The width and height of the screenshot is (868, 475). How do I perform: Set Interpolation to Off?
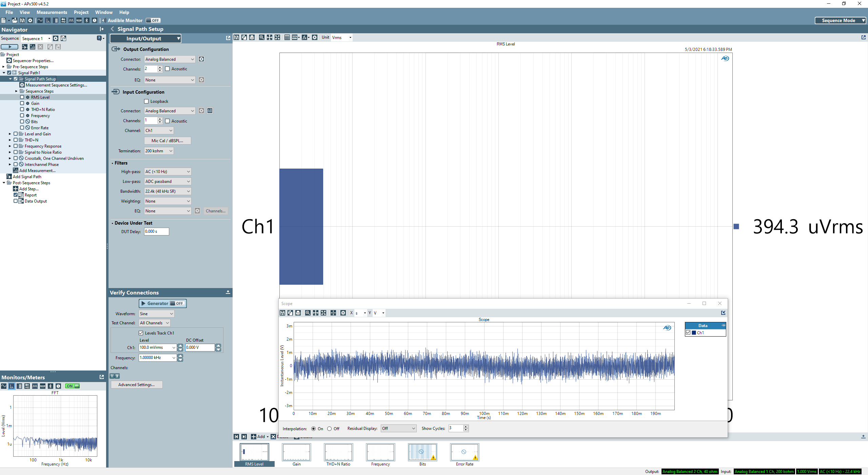[329, 429]
